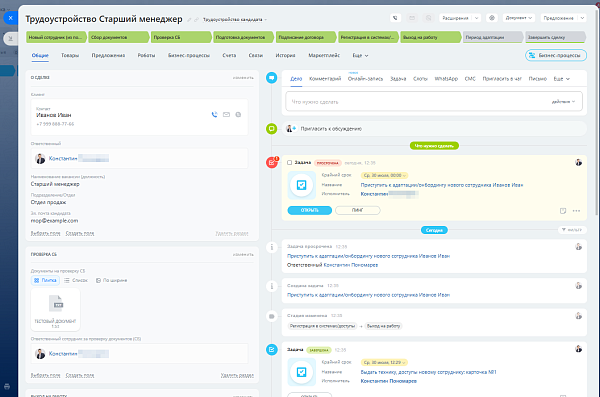Open the Иванов Иван contact name

(54, 115)
